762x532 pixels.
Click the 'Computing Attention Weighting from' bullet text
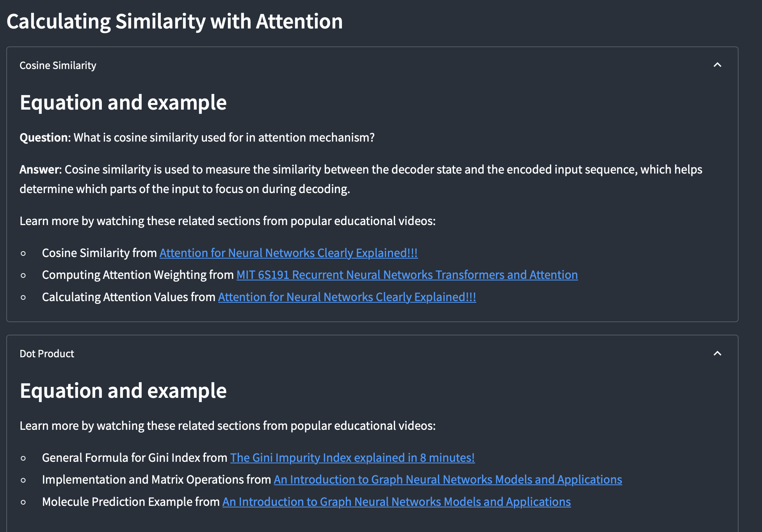[x=137, y=275]
